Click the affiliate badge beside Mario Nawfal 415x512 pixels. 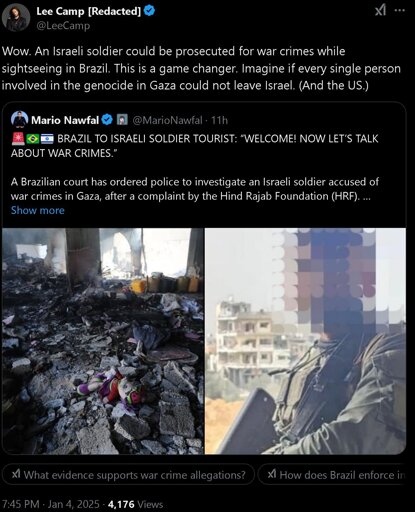[122, 120]
